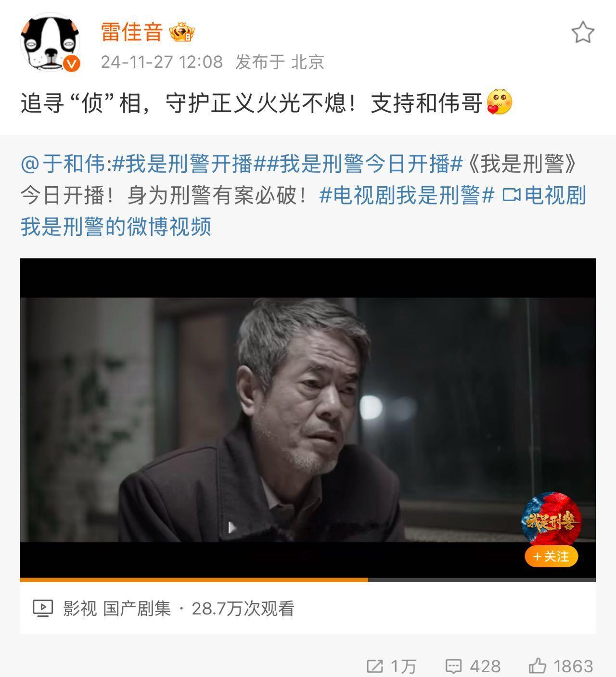The height and width of the screenshot is (677, 616).
Task: Click the orange video progress bar
Action: click(x=194, y=580)
